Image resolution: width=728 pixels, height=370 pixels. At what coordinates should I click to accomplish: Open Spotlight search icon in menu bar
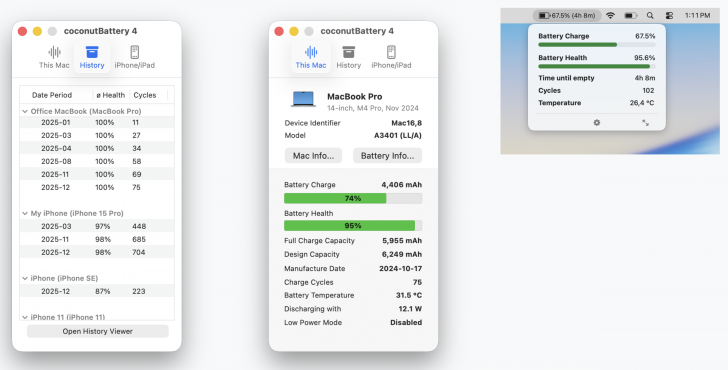click(x=650, y=15)
